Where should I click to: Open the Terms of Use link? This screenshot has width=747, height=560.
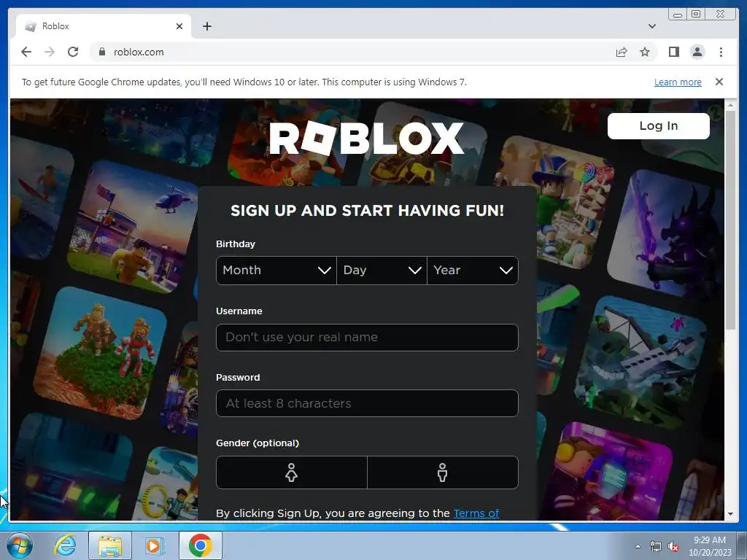point(476,513)
